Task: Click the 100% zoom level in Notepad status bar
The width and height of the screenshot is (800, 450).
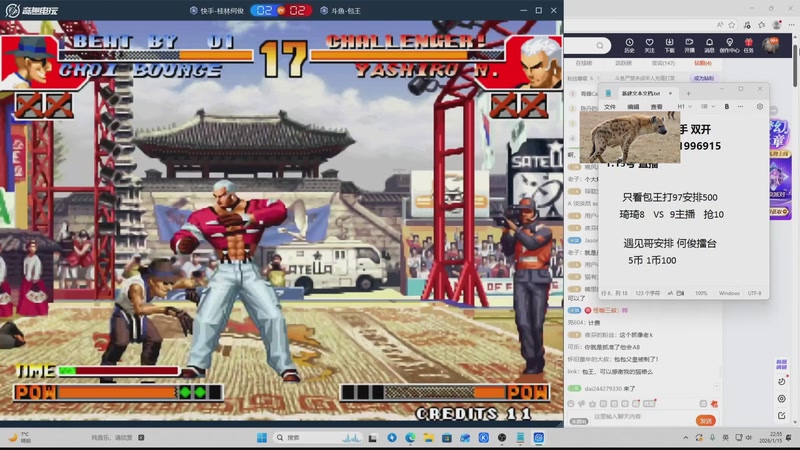Action: tap(701, 293)
